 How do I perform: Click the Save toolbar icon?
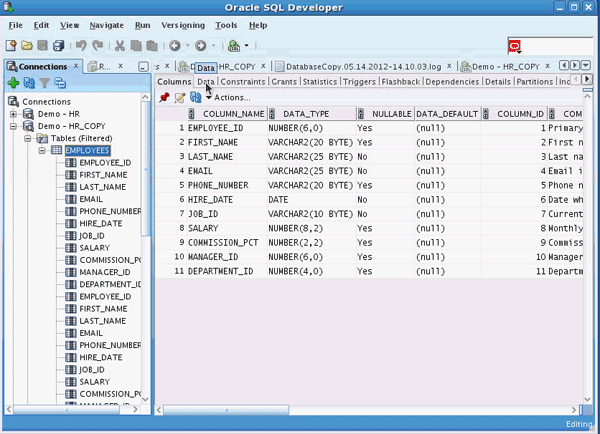click(42, 46)
